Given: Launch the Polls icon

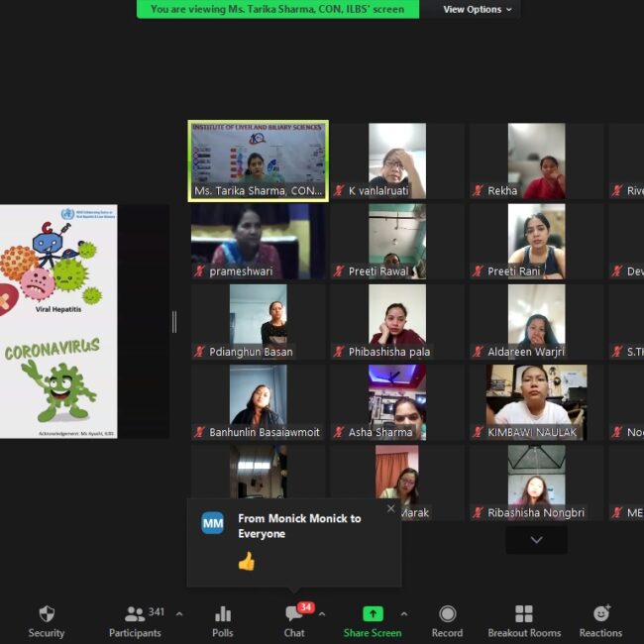Looking at the screenshot, I should pos(223,614).
